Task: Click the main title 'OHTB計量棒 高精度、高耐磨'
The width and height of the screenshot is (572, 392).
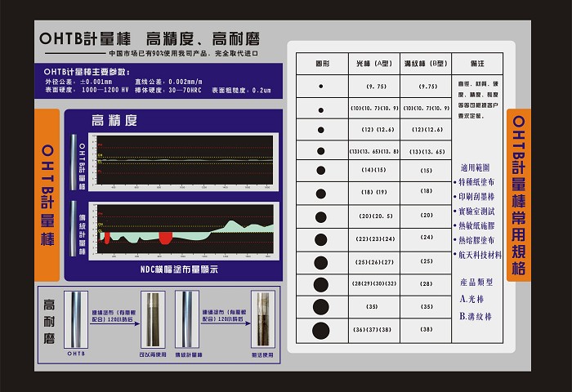Action: tap(150, 38)
